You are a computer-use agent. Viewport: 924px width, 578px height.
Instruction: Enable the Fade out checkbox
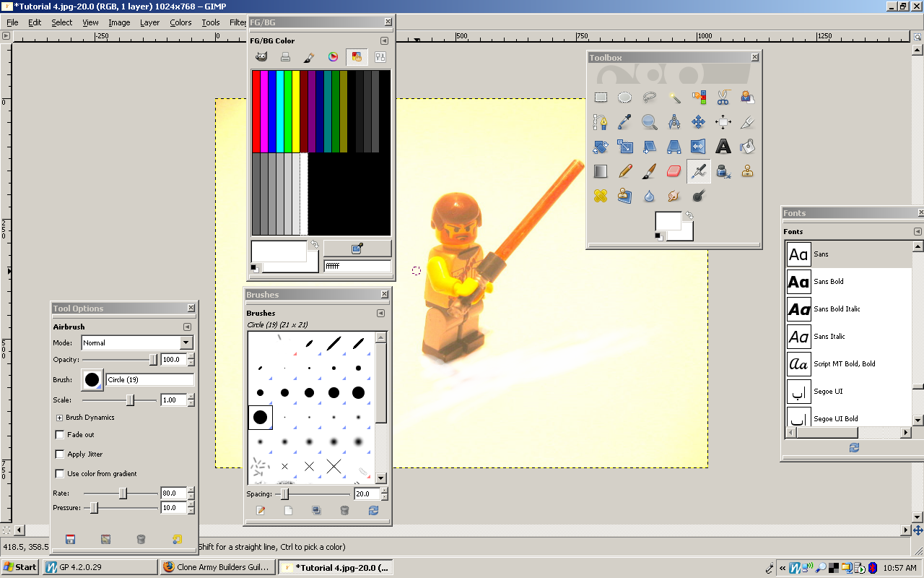click(60, 435)
